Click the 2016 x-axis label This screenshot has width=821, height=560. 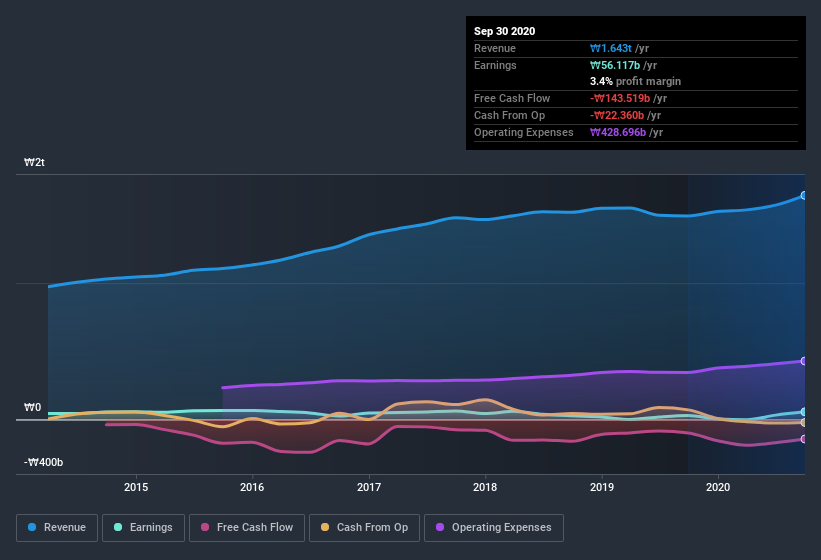[252, 487]
